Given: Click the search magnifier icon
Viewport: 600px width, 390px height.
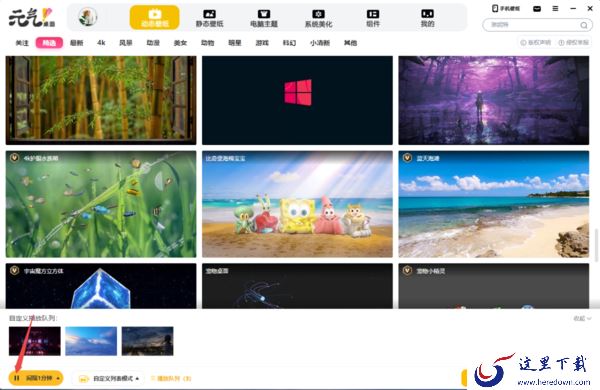Looking at the screenshot, I should tap(584, 25).
